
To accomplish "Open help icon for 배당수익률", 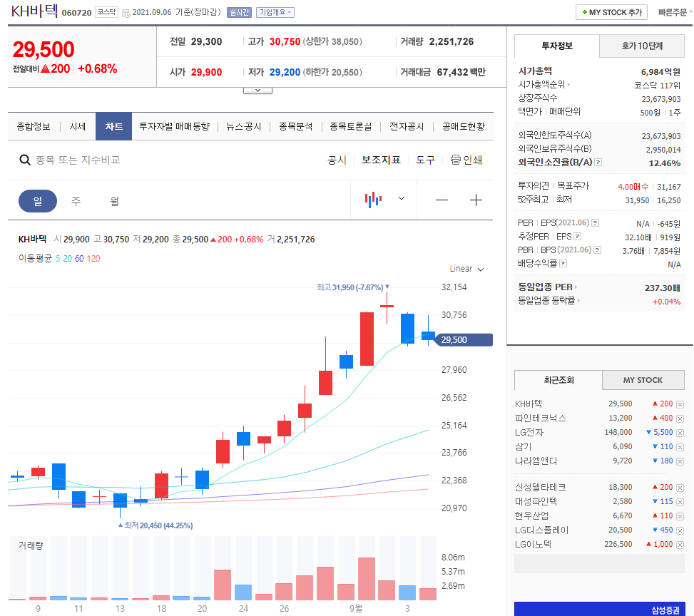I will pos(563,264).
